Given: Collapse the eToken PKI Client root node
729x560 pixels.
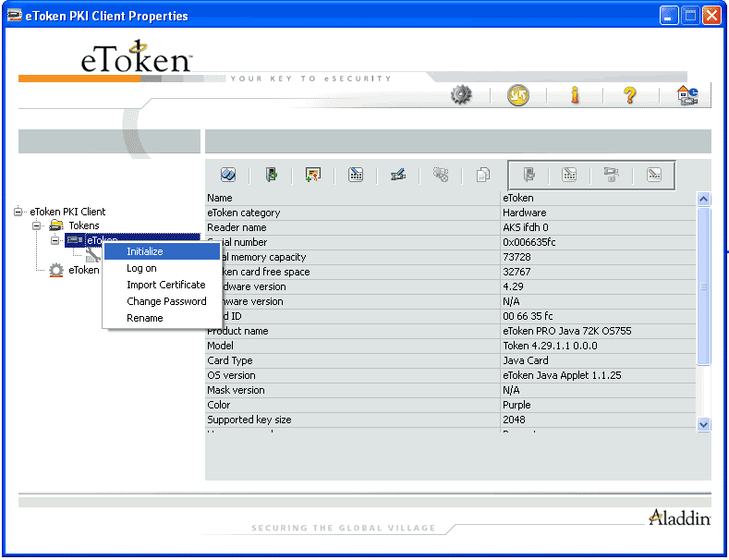Looking at the screenshot, I should [18, 212].
